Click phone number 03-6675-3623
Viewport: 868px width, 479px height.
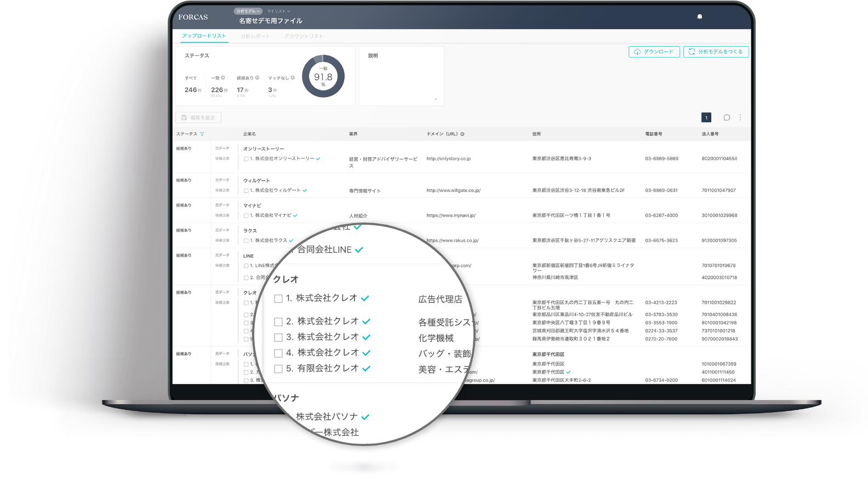661,240
